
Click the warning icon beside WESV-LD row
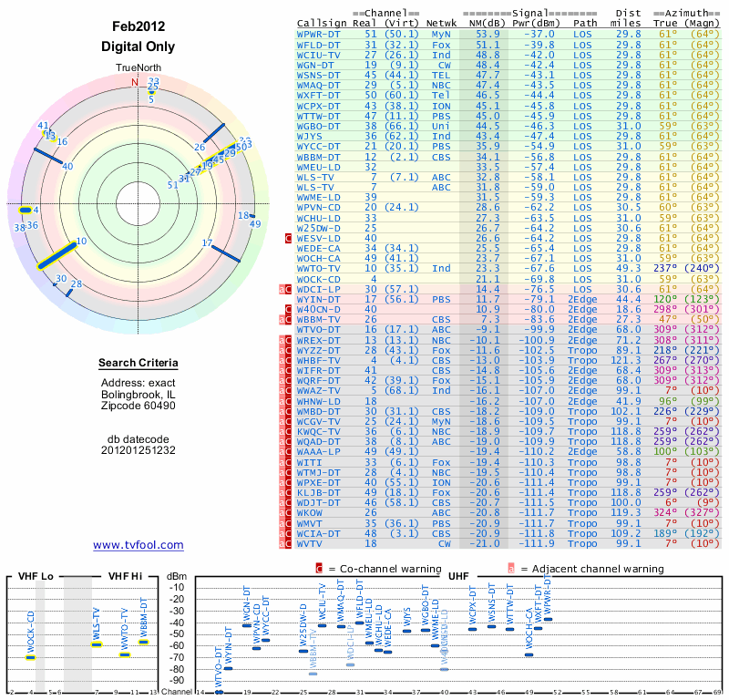(289, 239)
